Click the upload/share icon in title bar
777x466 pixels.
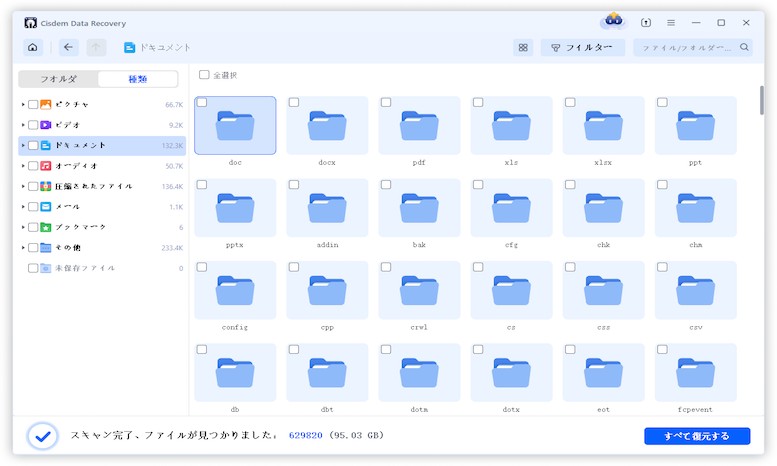point(646,22)
